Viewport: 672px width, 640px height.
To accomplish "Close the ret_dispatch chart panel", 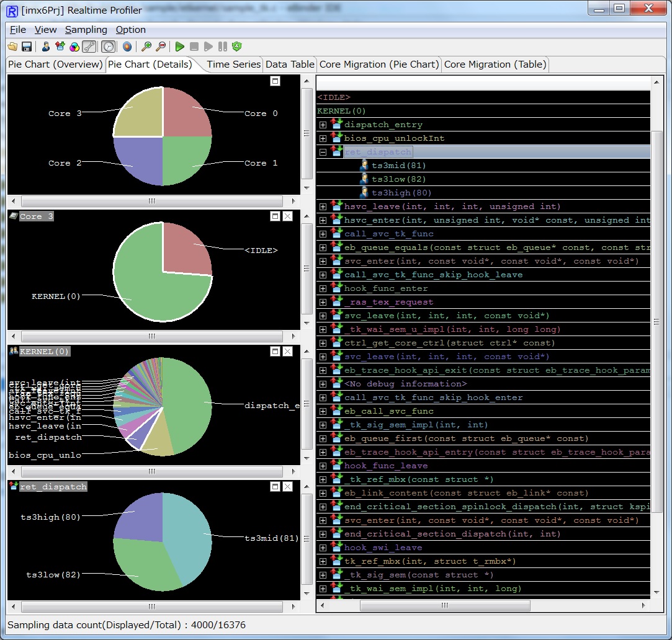I will [287, 487].
